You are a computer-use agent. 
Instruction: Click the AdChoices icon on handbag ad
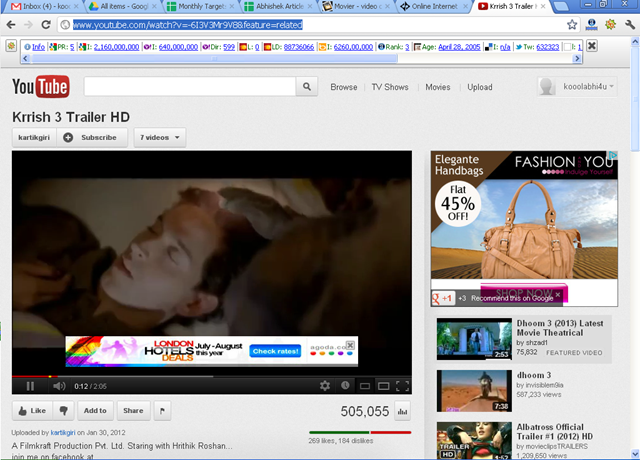point(613,155)
